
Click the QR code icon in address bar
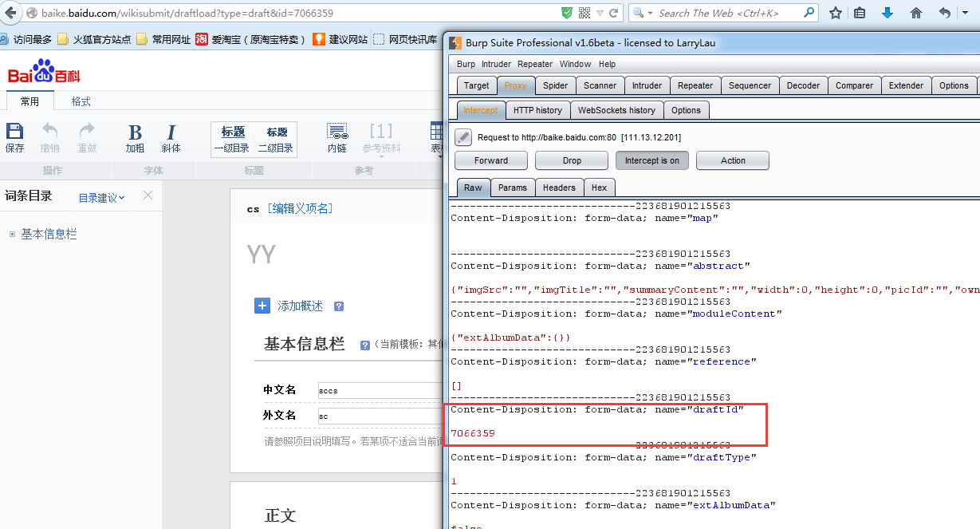pos(584,13)
